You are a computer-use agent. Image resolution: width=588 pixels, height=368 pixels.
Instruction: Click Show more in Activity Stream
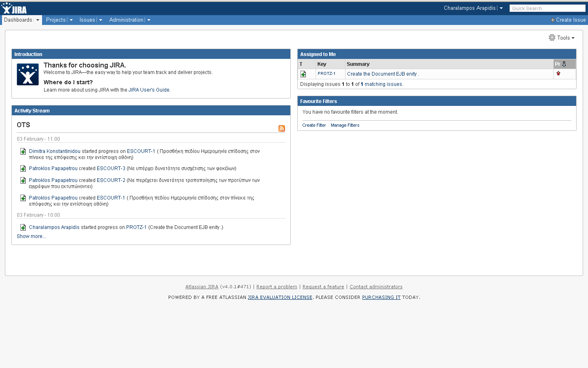tap(31, 236)
